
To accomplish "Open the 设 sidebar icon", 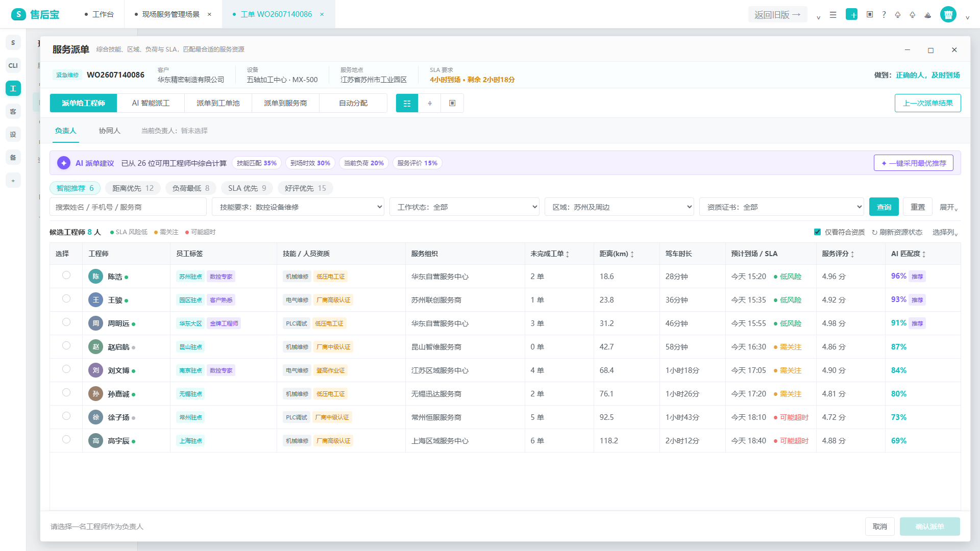I will pyautogui.click(x=13, y=135).
